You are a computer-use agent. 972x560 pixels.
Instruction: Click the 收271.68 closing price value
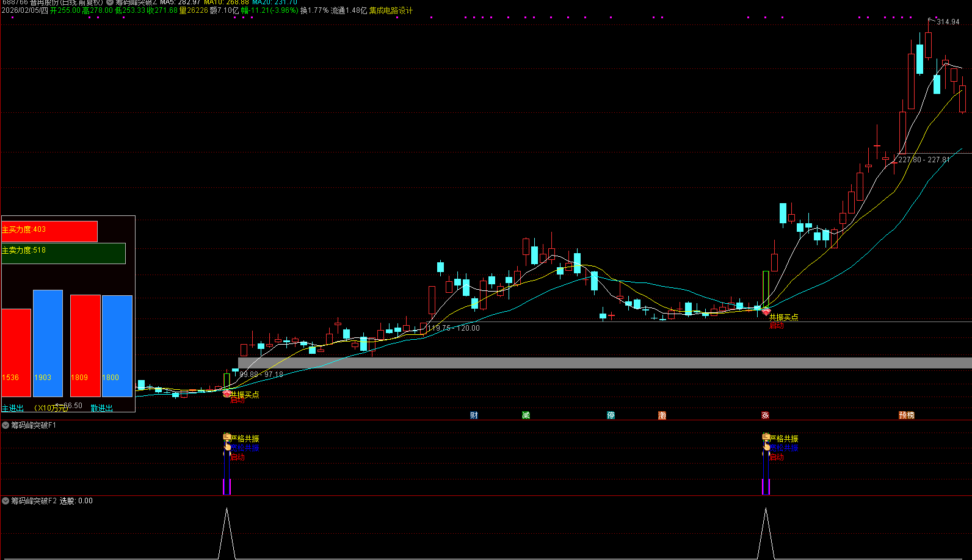(162, 10)
